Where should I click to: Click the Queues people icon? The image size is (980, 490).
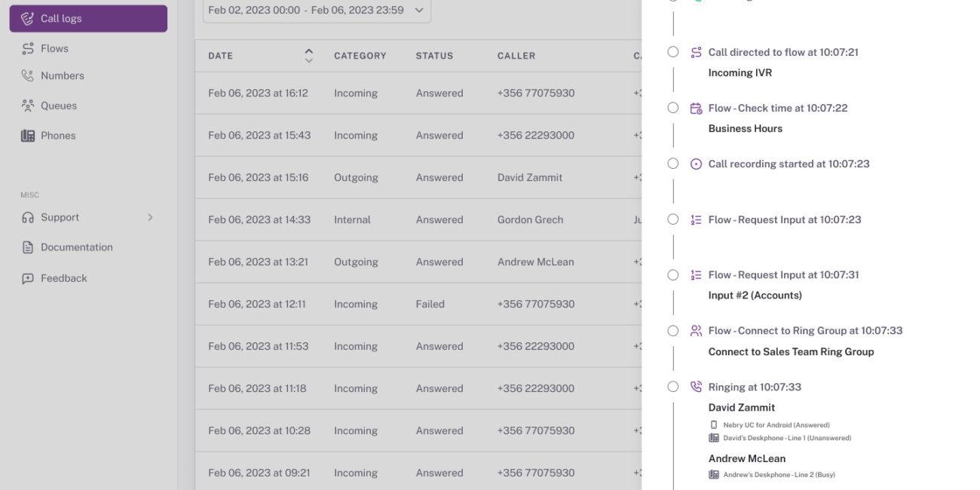point(28,106)
